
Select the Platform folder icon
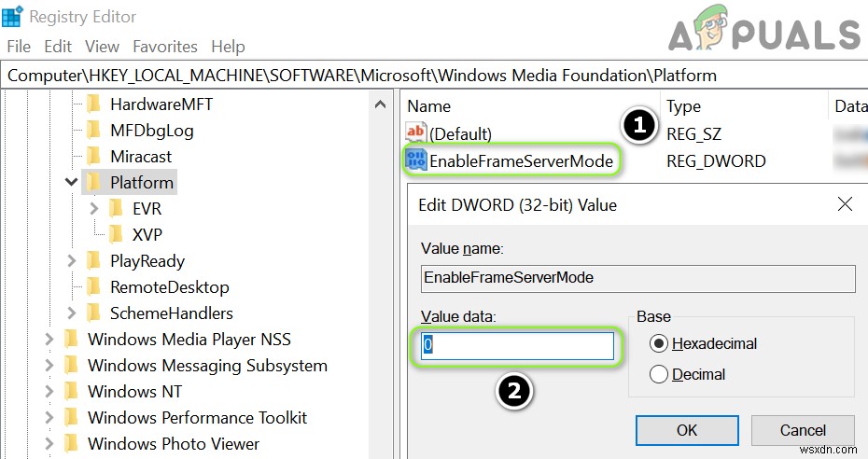click(x=93, y=182)
